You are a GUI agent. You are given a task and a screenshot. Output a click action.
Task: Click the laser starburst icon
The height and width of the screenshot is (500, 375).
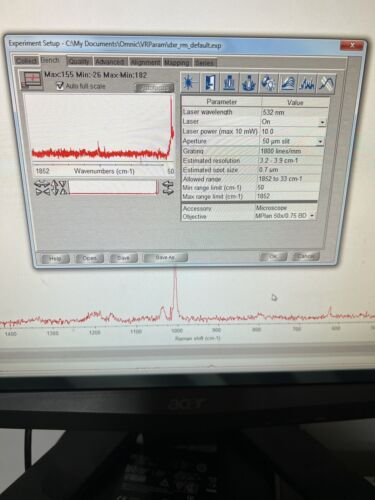point(190,82)
